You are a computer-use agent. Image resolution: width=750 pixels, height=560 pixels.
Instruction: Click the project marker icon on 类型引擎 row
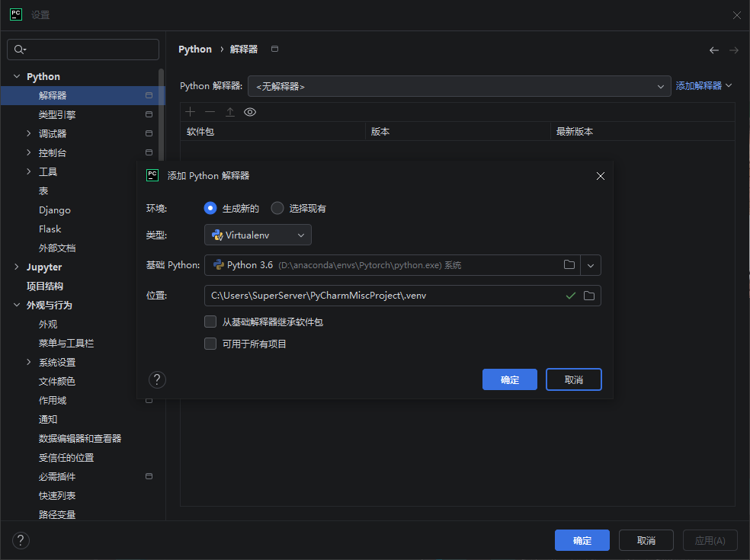[149, 114]
